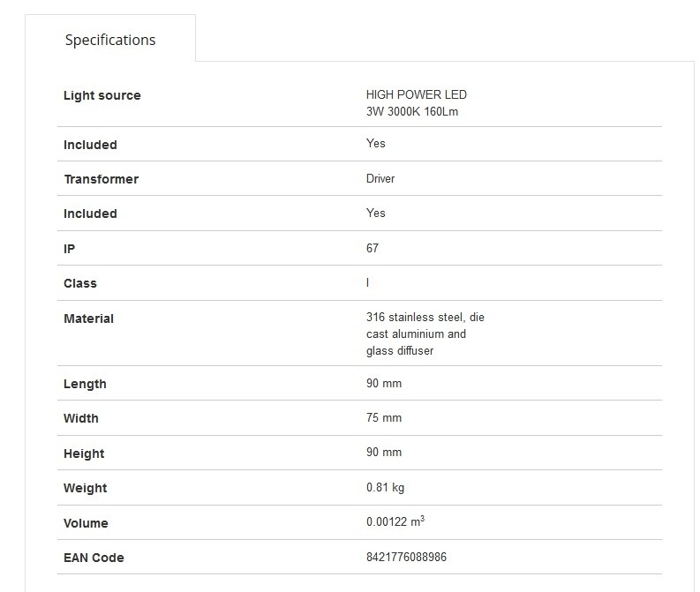Click the Length value 90 mm

pyautogui.click(x=384, y=383)
